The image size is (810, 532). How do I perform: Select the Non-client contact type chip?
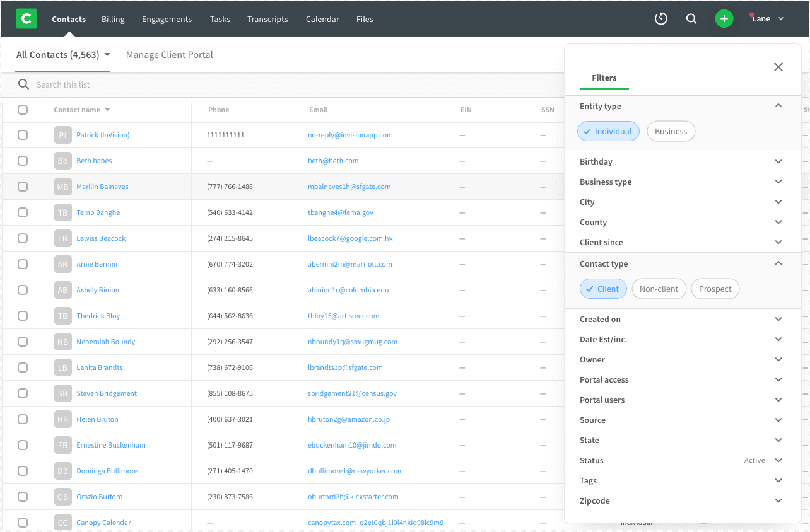click(659, 289)
